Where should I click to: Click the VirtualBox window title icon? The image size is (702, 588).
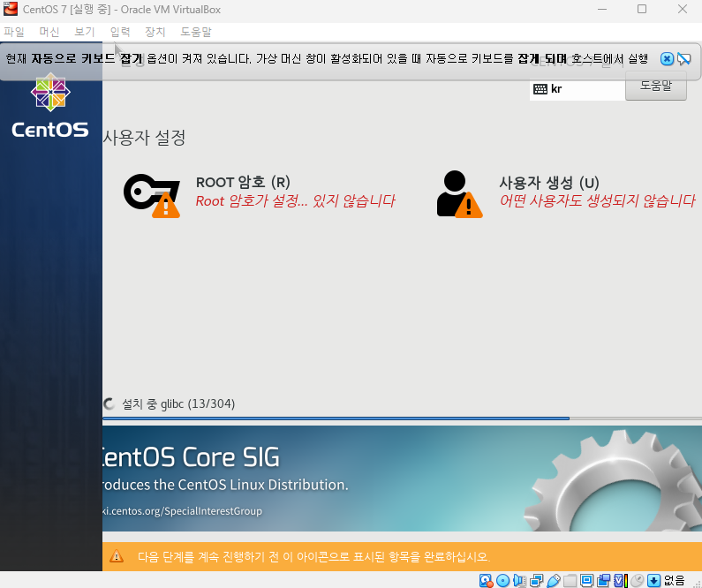click(11, 9)
